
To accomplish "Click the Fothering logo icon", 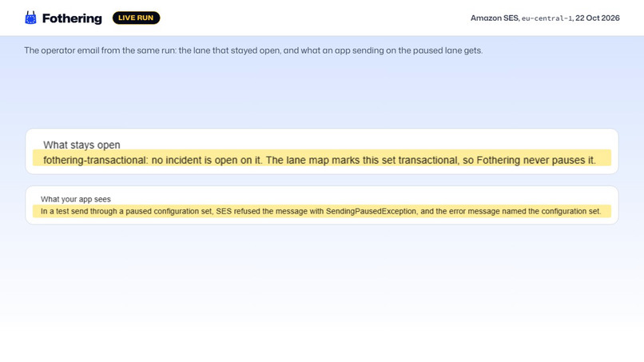I will coord(30,18).
